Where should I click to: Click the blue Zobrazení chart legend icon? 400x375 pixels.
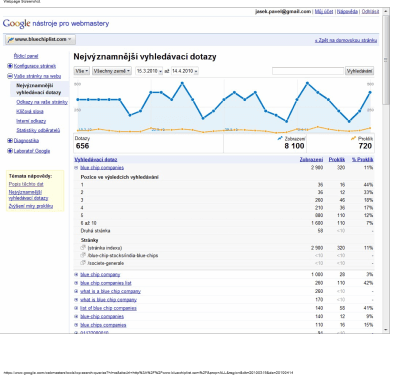280,138
